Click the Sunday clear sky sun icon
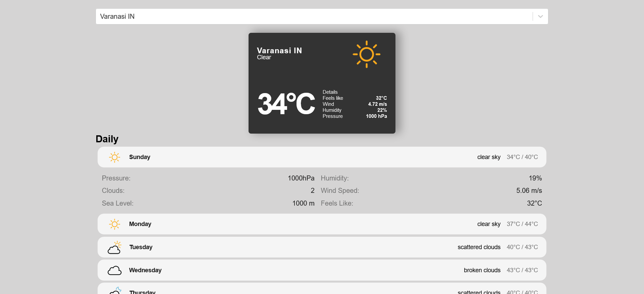Screen dimensions: 644x294 pos(114,157)
